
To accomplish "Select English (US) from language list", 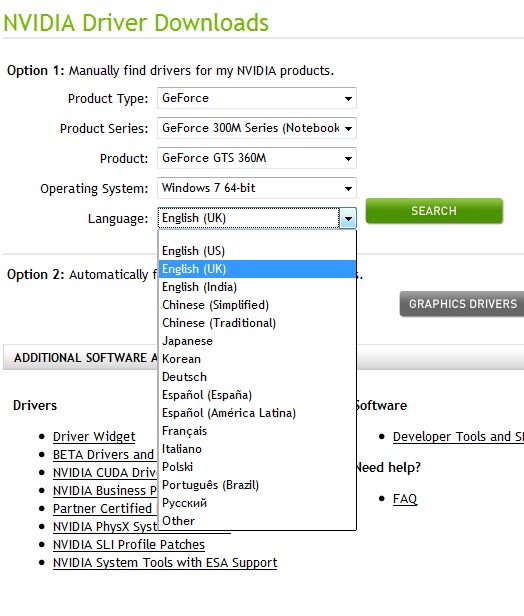I will tap(257, 251).
